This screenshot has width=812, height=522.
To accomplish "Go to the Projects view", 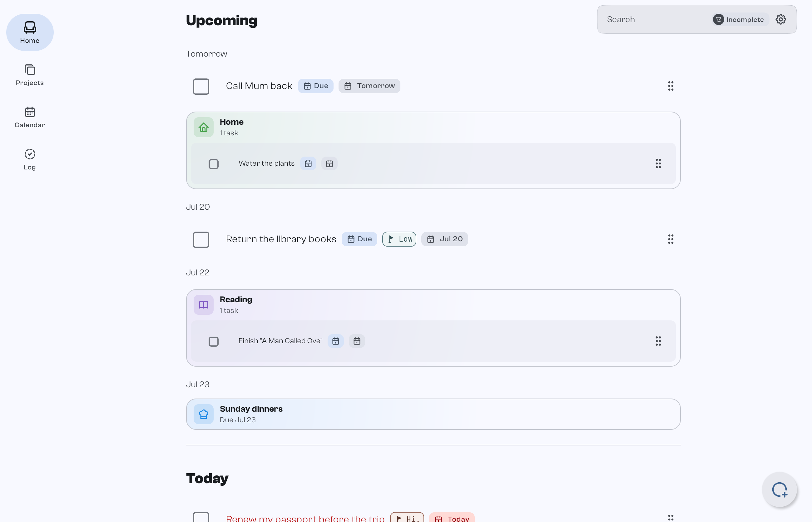I will [30, 75].
